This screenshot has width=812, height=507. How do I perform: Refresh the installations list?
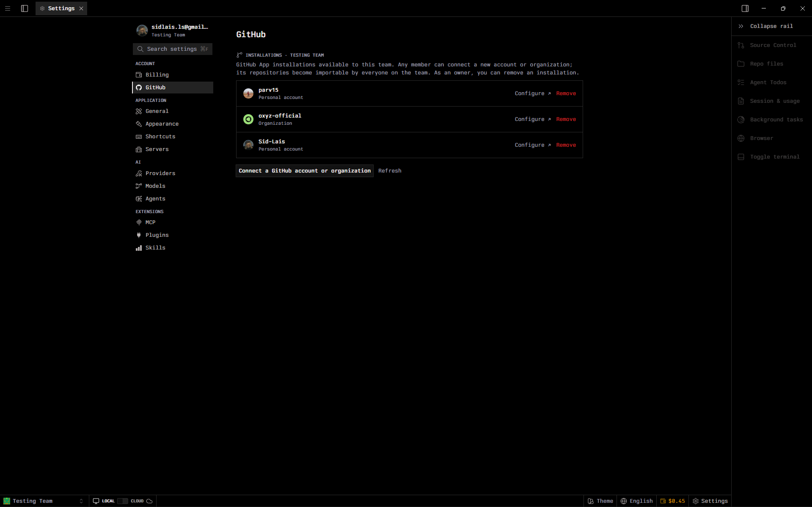pos(390,171)
